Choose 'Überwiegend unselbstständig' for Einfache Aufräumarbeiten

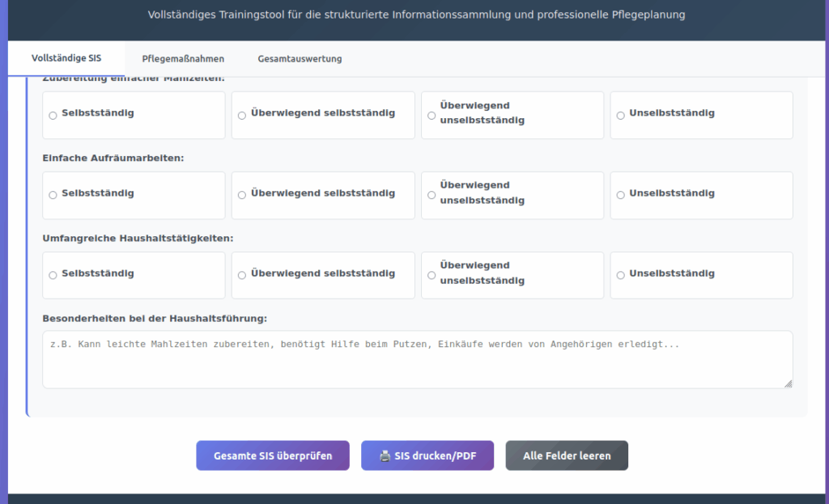point(432,195)
